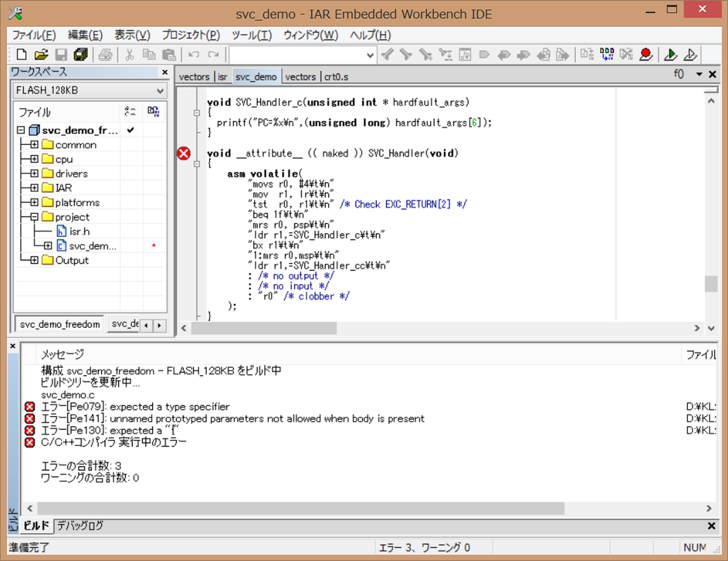
Task: Click the error marker beside SVC_Handler line
Action: (184, 153)
